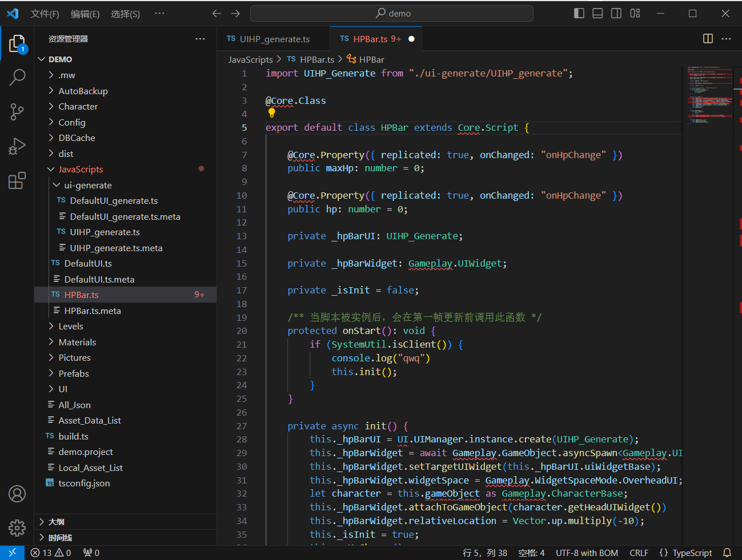
Task: Click the code minimap overview
Action: [x=709, y=96]
